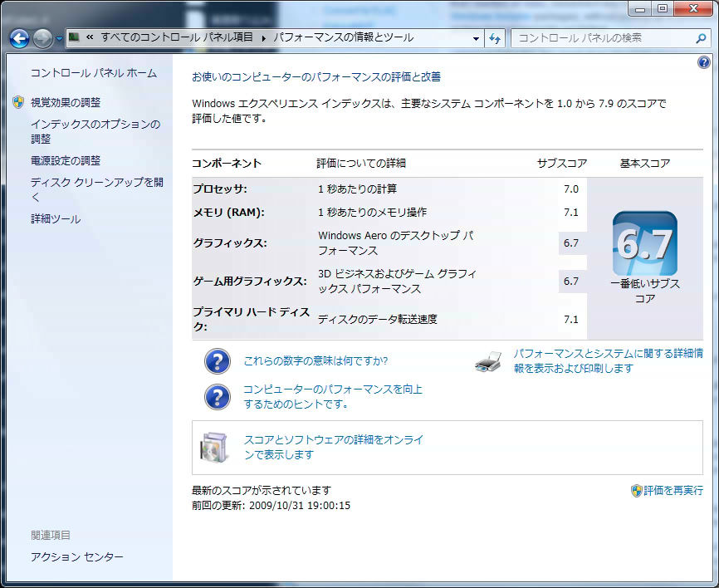Select すべてのコントロール パネル項目 in the breadcrumb
719x588 pixels.
(178, 38)
